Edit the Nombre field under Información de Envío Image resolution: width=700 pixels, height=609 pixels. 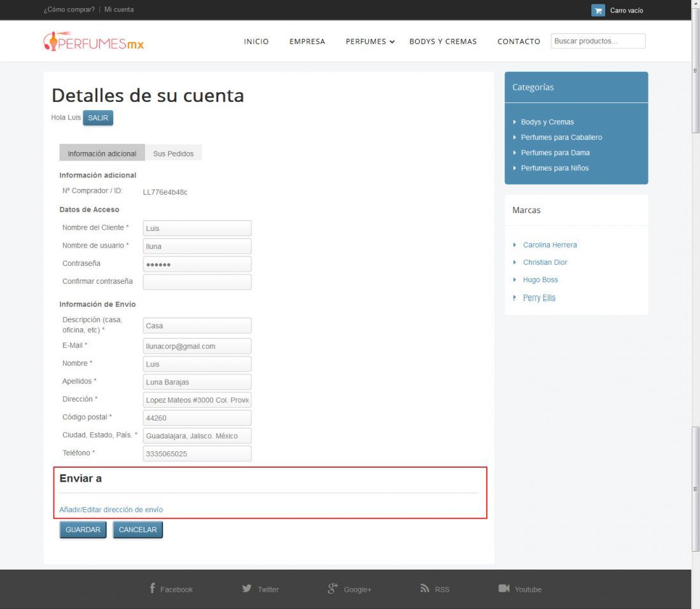click(197, 364)
